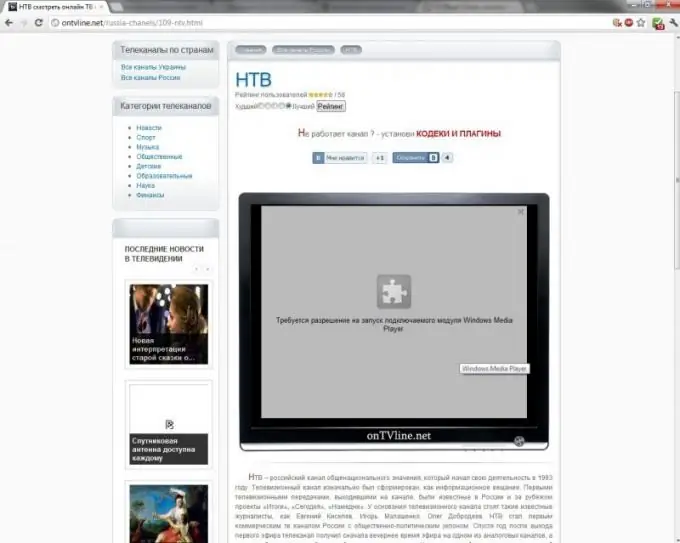This screenshot has height=543, width=680.
Task: Switch to the НТВ смотреть онлайн browser tab
Action: coord(56,7)
